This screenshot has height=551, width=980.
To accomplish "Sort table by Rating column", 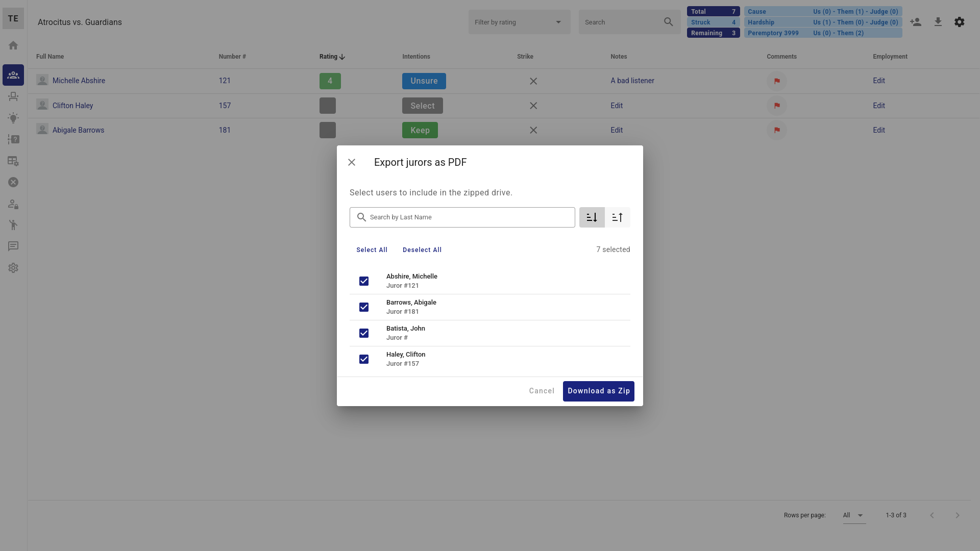I will (332, 57).
